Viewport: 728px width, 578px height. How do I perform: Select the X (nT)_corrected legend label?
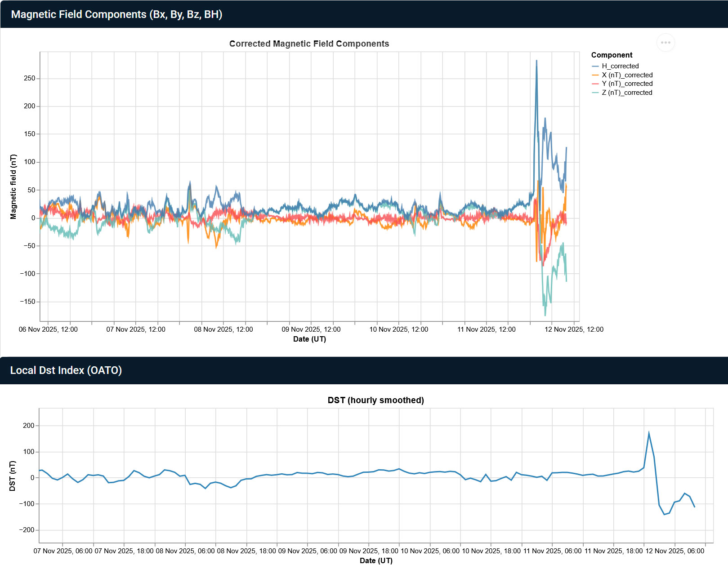click(627, 75)
